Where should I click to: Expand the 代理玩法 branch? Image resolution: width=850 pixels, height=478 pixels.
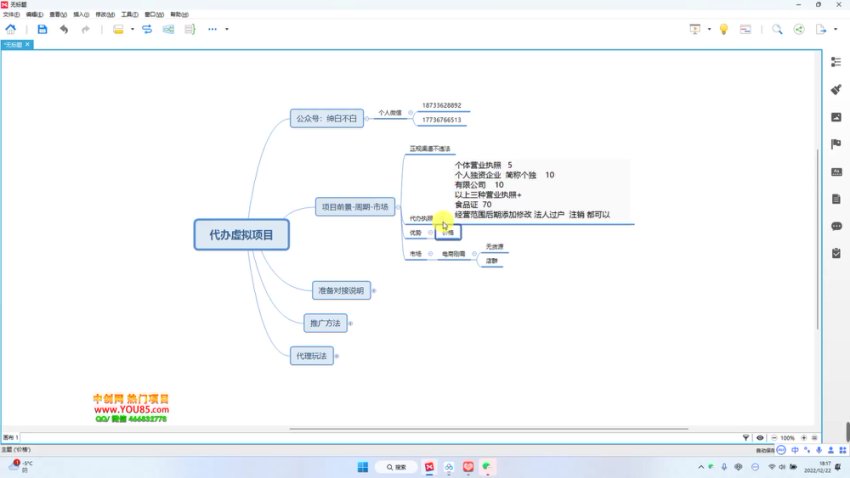pyautogui.click(x=337, y=356)
